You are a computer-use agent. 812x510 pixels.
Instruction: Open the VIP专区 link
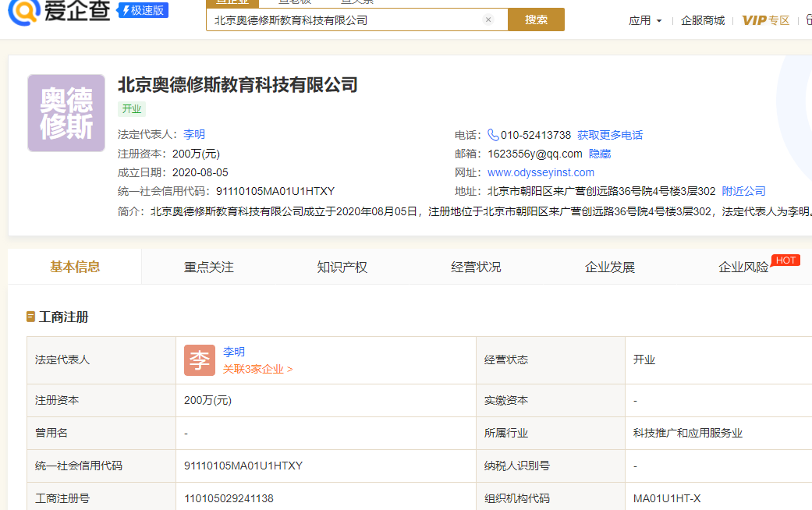[x=765, y=21]
